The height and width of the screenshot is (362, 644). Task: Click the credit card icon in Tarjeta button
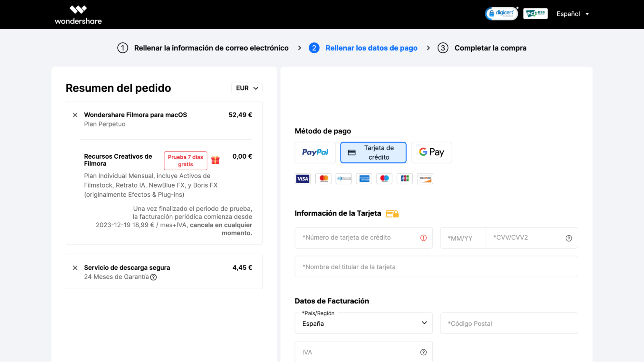(352, 153)
